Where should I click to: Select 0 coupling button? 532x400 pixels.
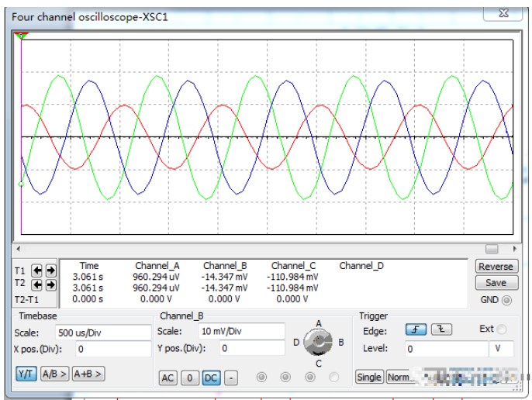pos(190,378)
